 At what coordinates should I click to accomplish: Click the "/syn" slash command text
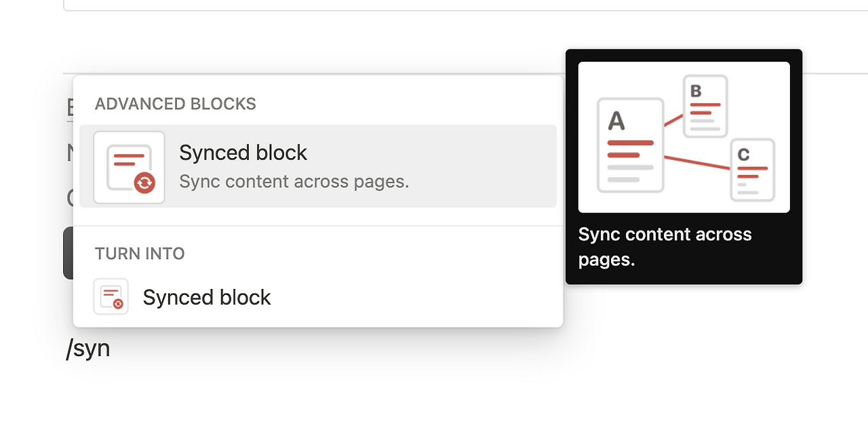88,349
